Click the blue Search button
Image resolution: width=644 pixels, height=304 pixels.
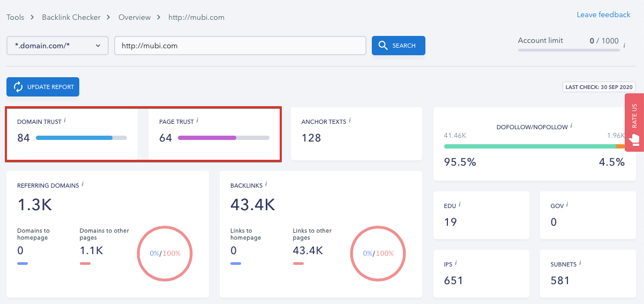399,46
